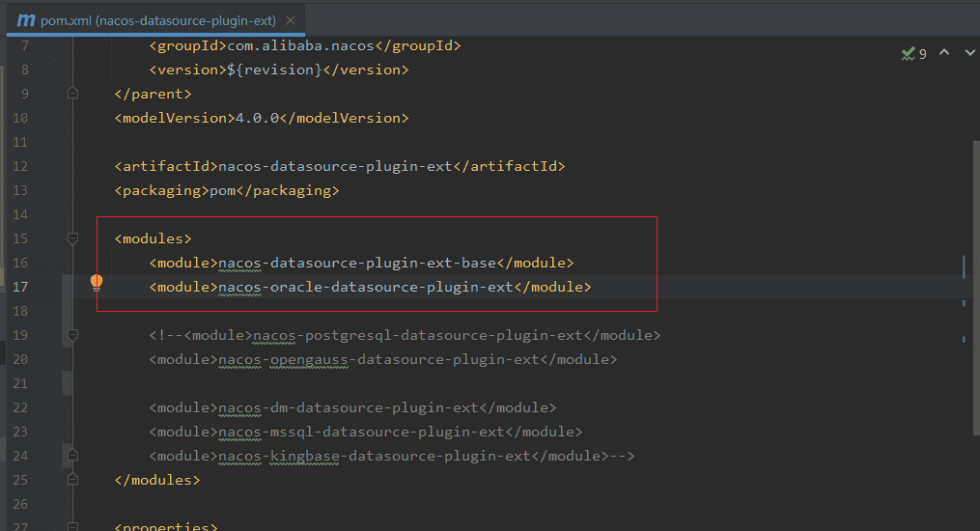Click the Maven 'm' icon on the pom.xml tab
This screenshot has width=980, height=531.
coord(26,20)
